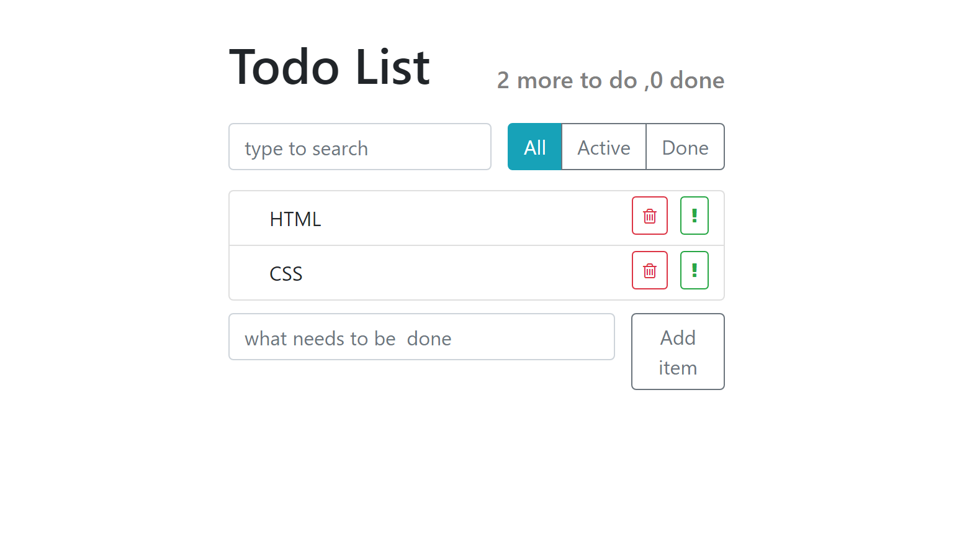Click the 'what needs to be done' input
This screenshot has width=980, height=541.
421,337
